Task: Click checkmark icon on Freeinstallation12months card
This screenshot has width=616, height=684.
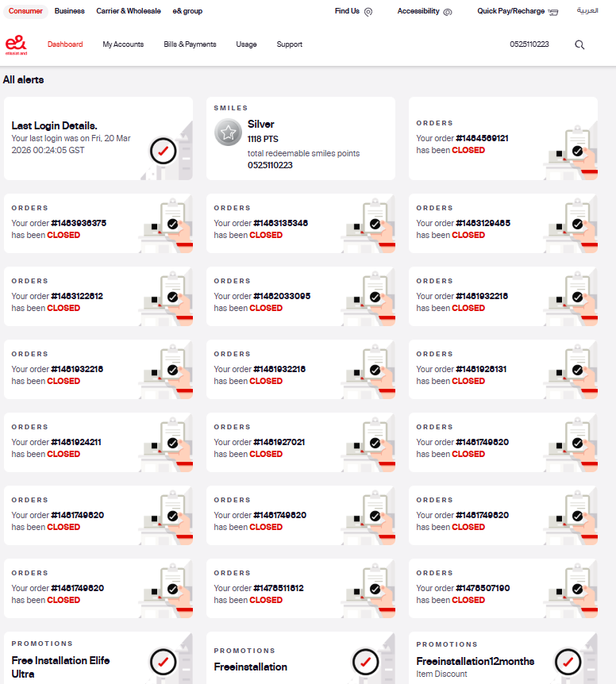Action: pos(568,663)
